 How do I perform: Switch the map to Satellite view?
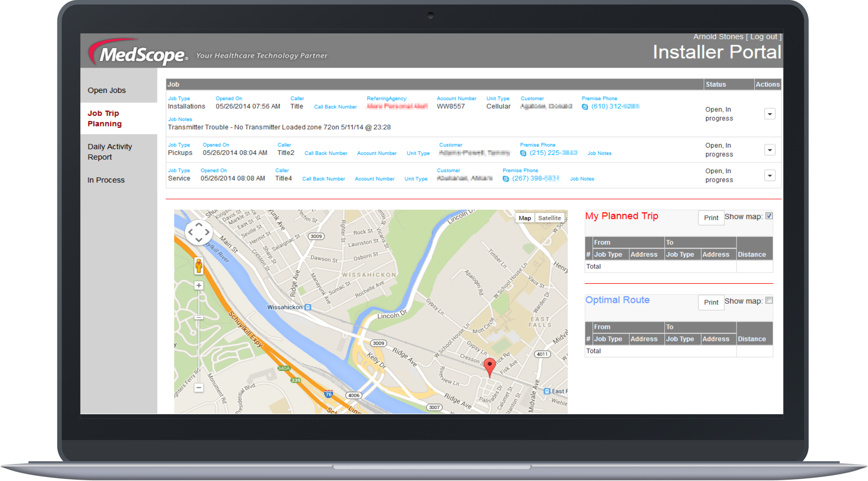click(x=549, y=218)
